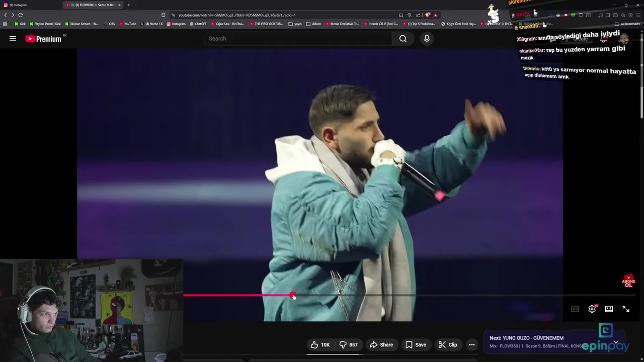This screenshot has width=644, height=362.
Task: Enter full screen mode
Action: (626, 309)
